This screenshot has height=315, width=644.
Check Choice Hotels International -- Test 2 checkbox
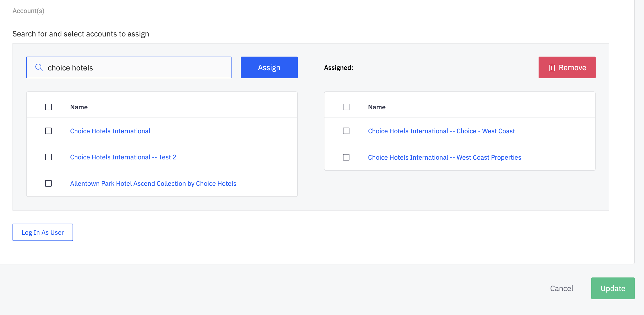click(48, 157)
